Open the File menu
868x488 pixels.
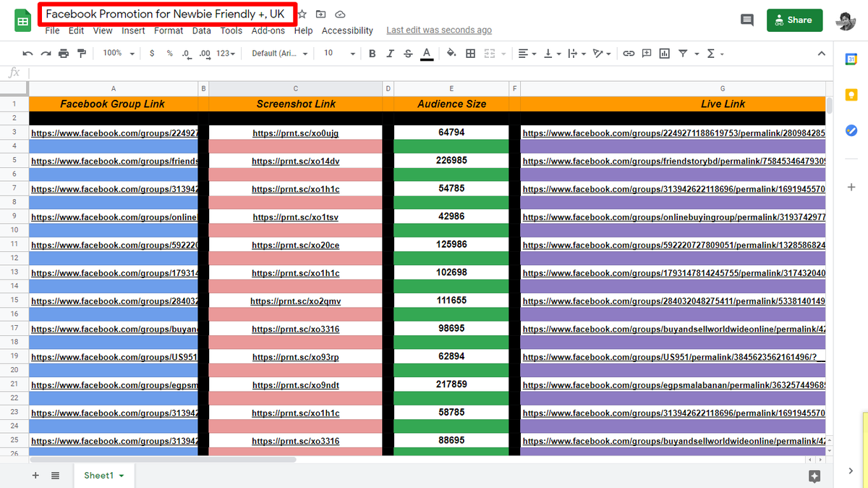52,30
